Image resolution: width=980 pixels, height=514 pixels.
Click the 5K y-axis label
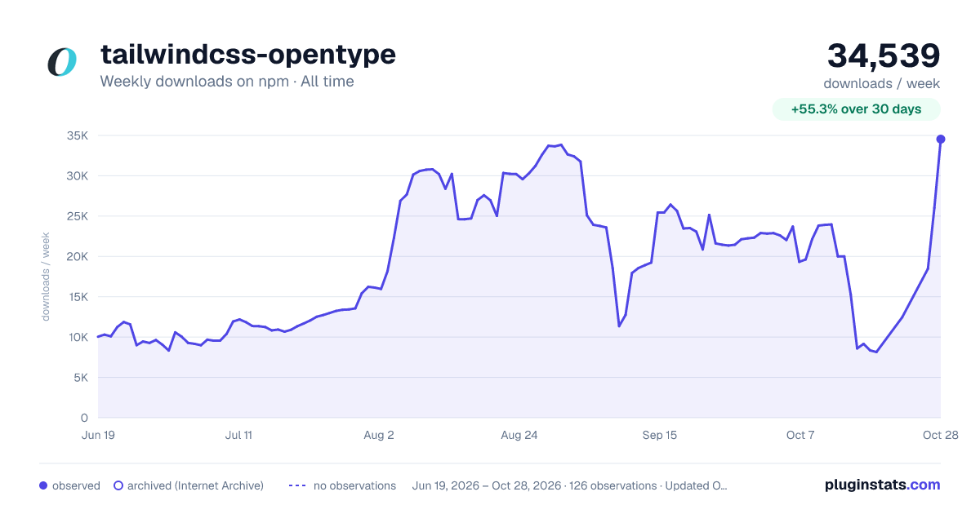click(x=80, y=378)
